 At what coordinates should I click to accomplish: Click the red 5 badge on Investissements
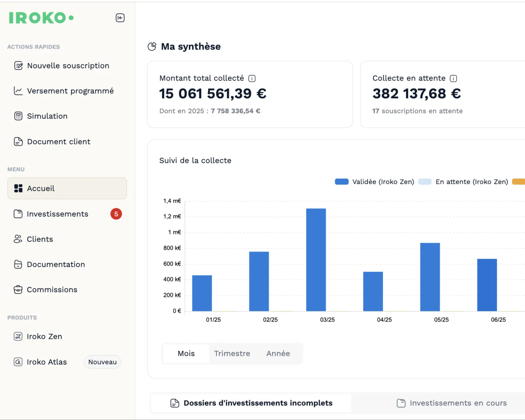click(116, 214)
